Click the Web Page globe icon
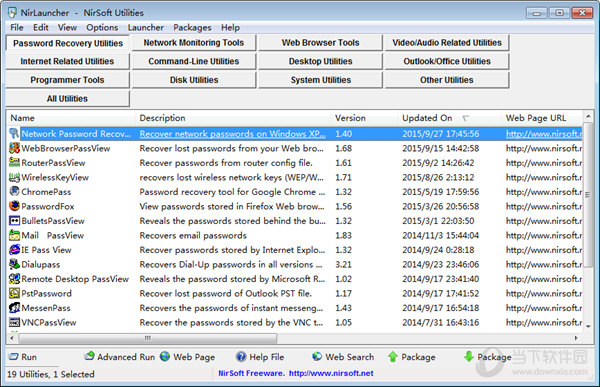This screenshot has height=387, width=600. (165, 357)
